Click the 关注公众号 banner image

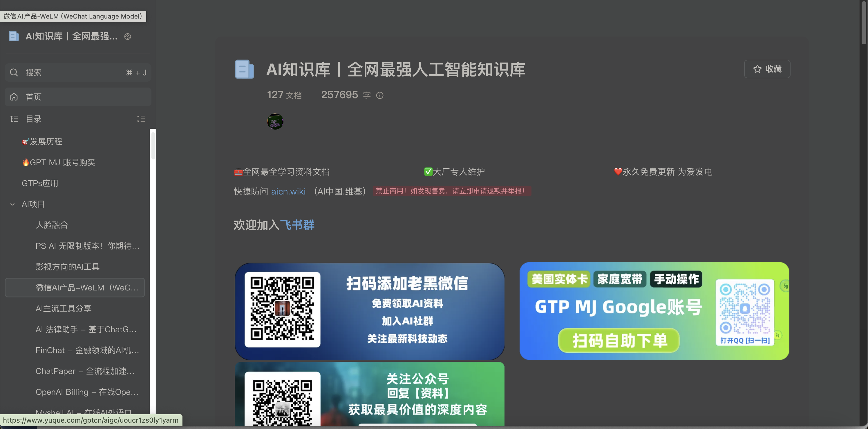(369, 394)
